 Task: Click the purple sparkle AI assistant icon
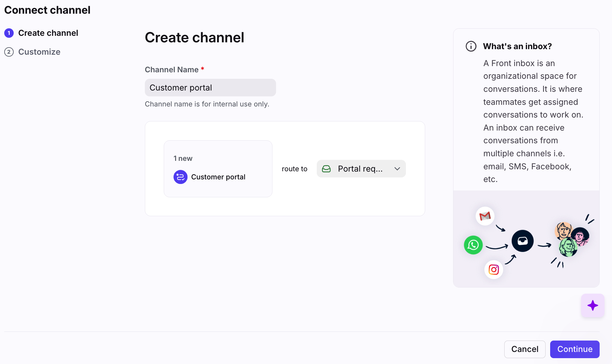(592, 305)
